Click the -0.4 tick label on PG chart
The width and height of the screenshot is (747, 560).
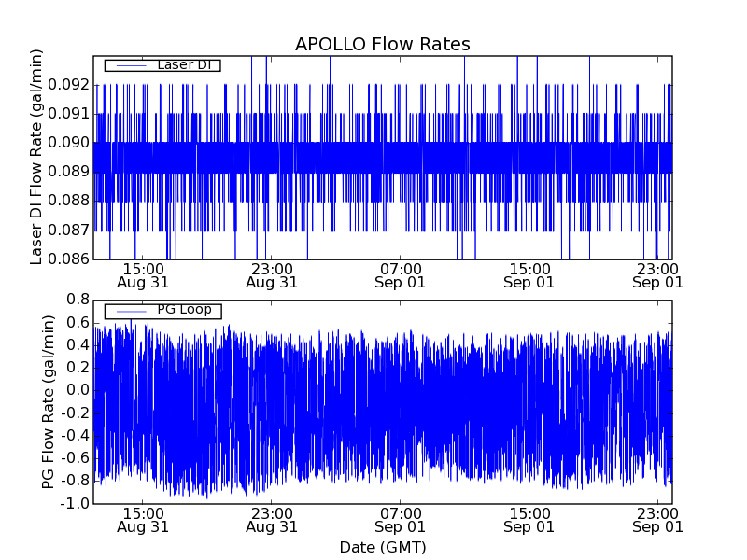[x=76, y=435]
